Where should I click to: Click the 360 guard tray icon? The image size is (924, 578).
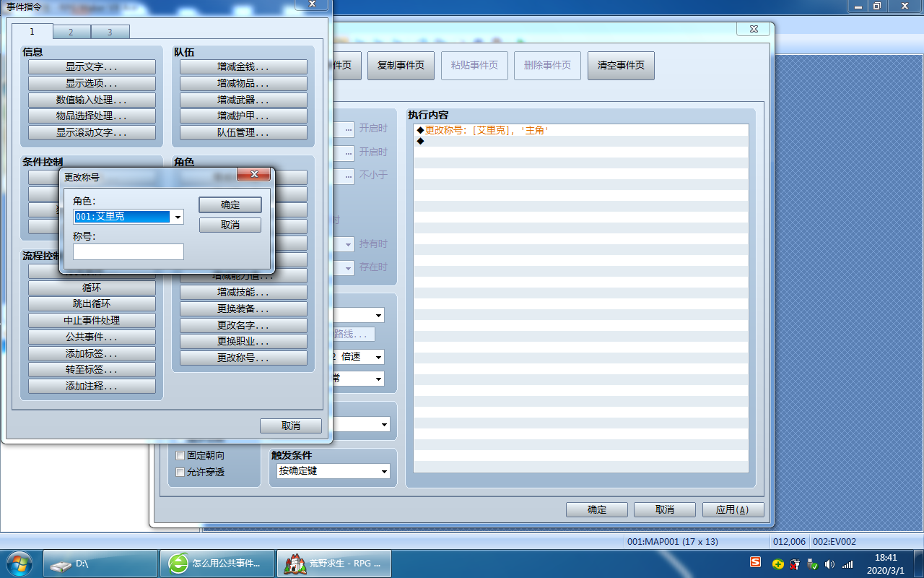coord(778,564)
